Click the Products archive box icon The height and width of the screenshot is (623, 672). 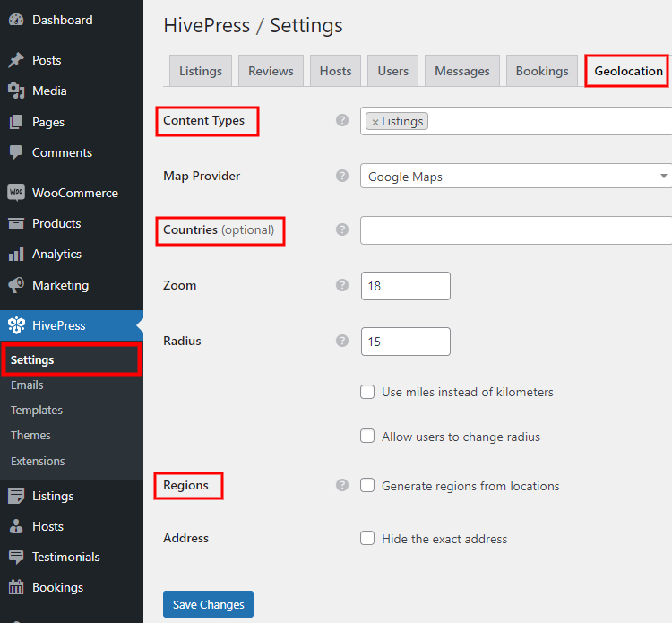[x=16, y=223]
